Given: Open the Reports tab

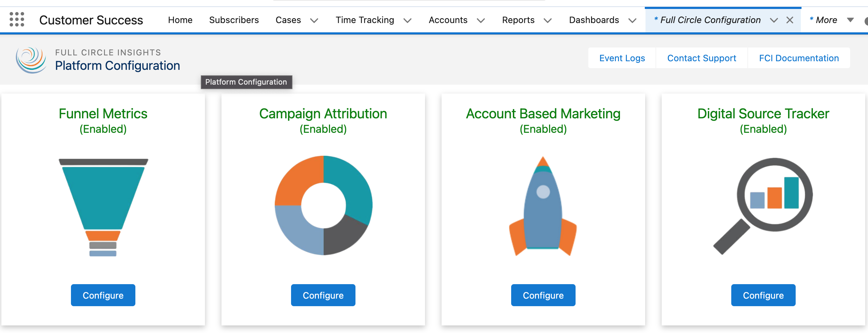Looking at the screenshot, I should tap(518, 20).
